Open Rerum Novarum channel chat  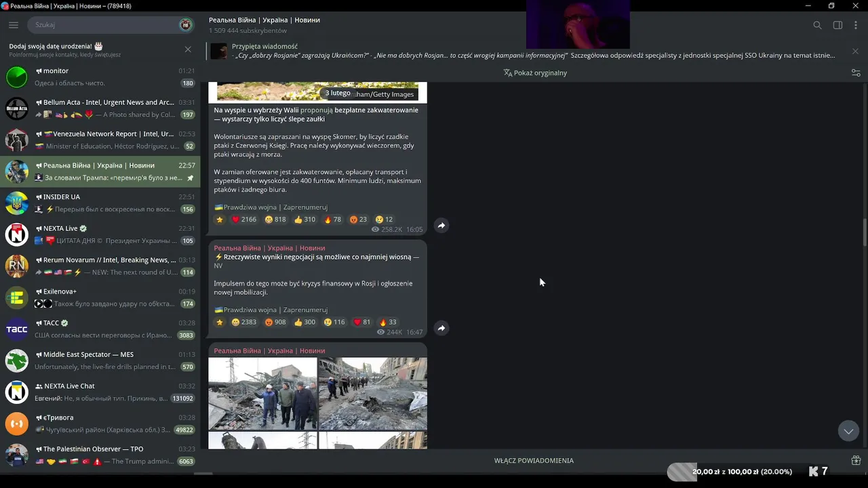100,266
